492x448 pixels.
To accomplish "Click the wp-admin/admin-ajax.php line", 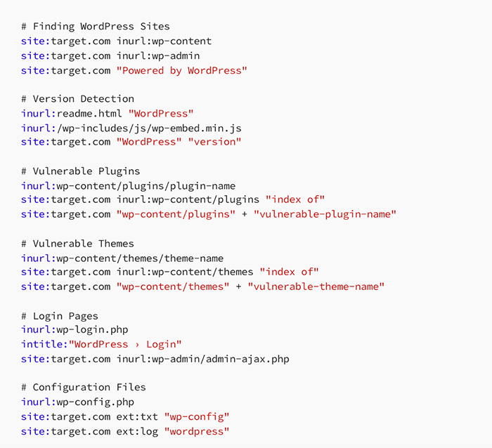I will (155, 359).
